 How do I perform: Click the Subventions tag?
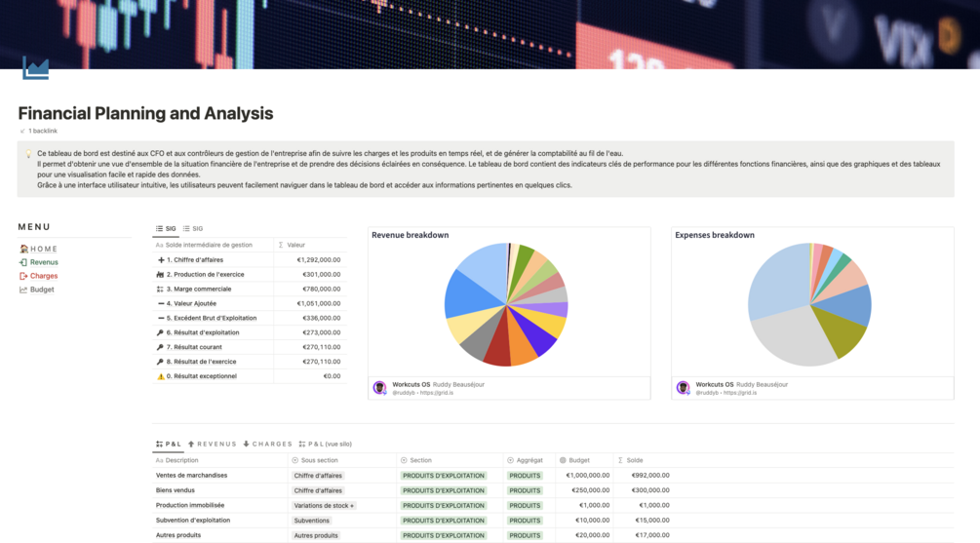tap(311, 521)
